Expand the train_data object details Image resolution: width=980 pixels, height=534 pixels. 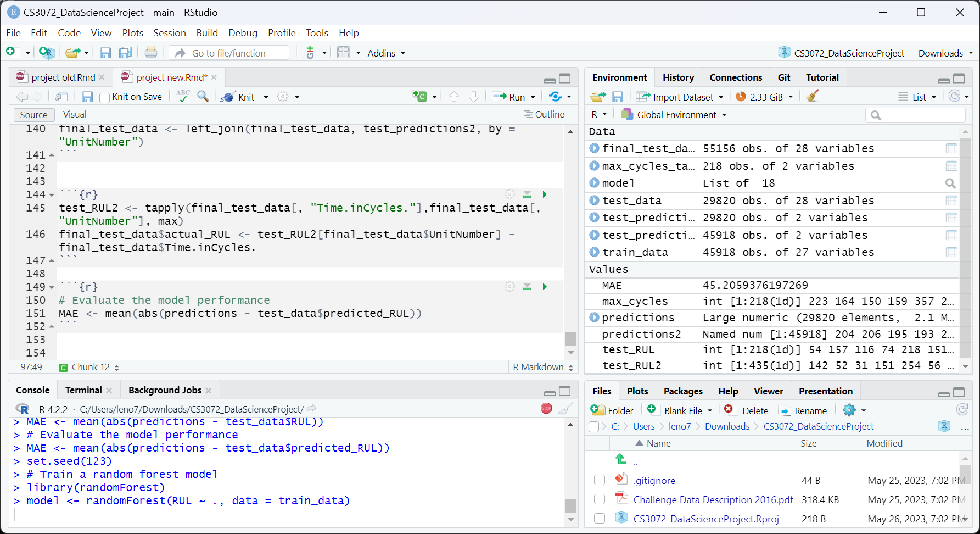[x=594, y=252]
